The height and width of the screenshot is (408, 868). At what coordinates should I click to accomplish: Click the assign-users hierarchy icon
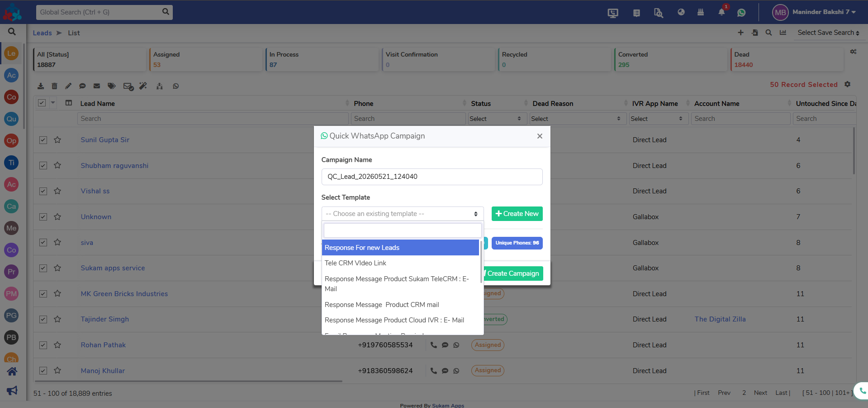[160, 86]
